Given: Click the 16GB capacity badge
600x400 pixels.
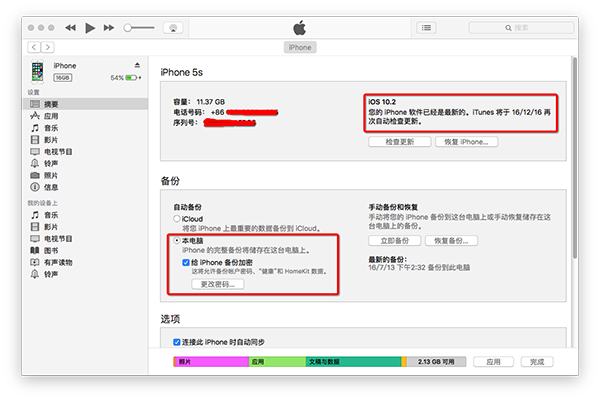Looking at the screenshot, I should coord(62,78).
